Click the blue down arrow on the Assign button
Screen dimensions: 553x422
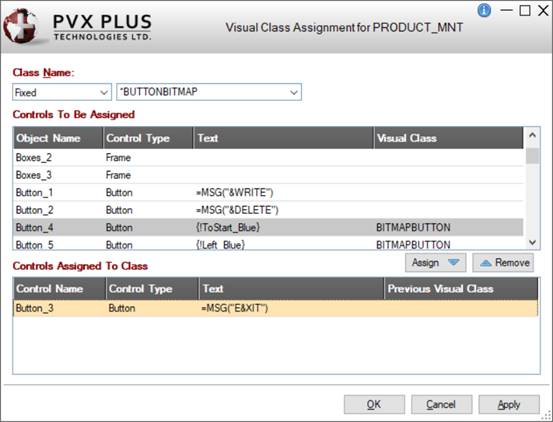pyautogui.click(x=453, y=262)
